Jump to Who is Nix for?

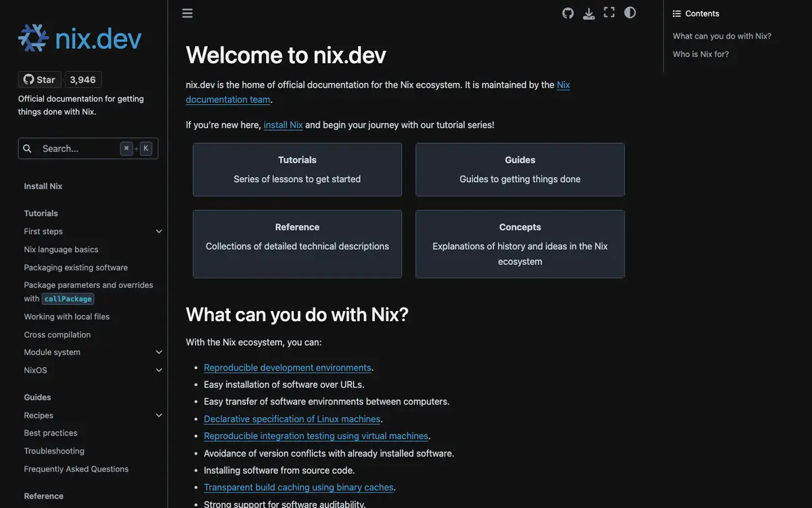(701, 54)
